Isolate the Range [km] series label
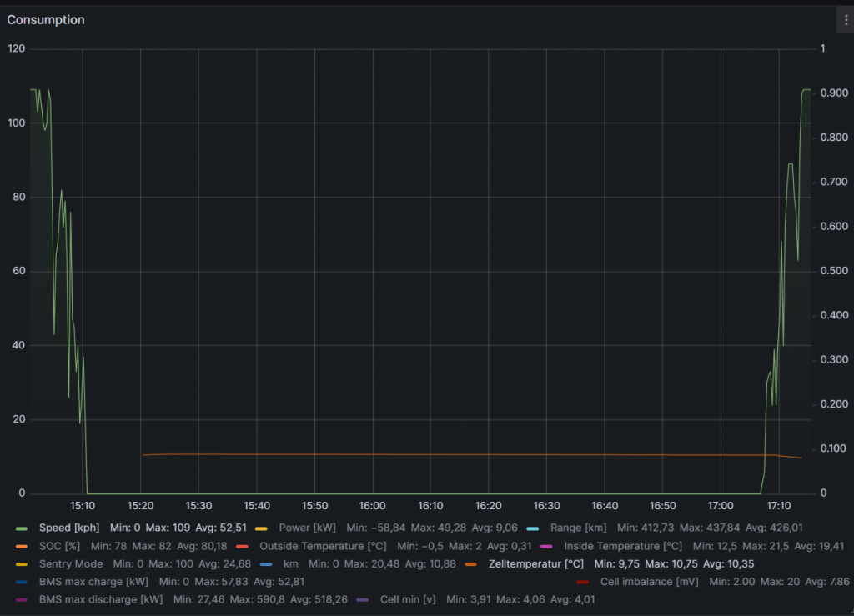 coord(578,528)
